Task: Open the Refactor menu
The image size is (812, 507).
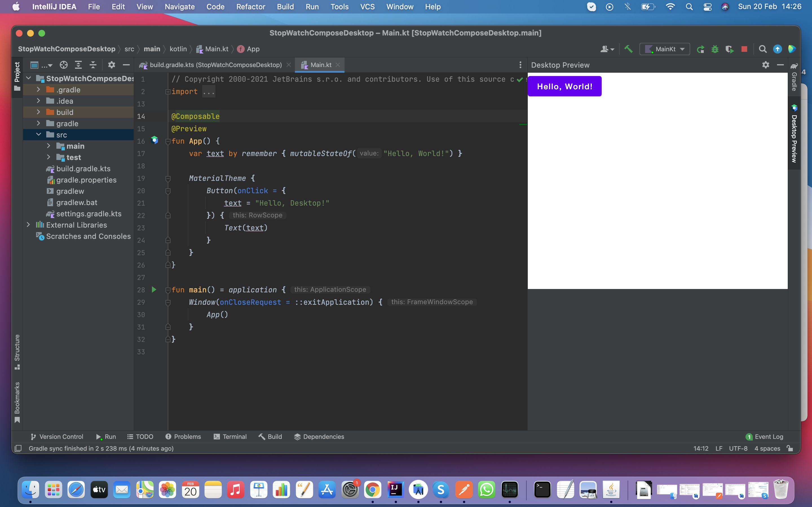Action: 251,6
